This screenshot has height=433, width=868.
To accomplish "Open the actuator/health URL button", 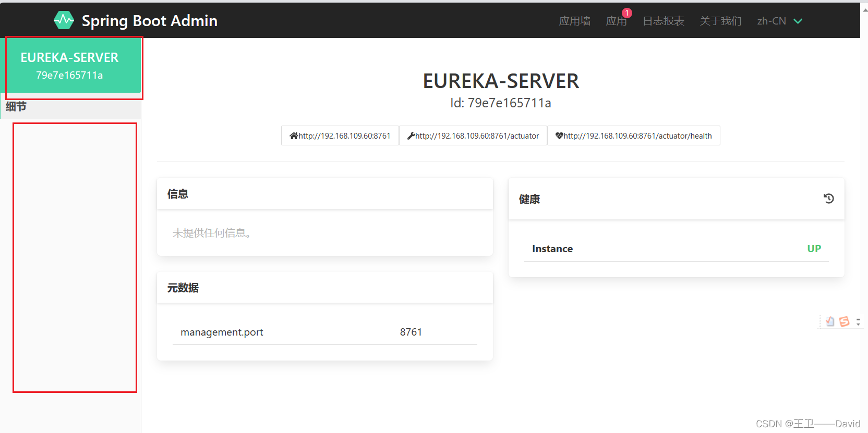I will [634, 135].
